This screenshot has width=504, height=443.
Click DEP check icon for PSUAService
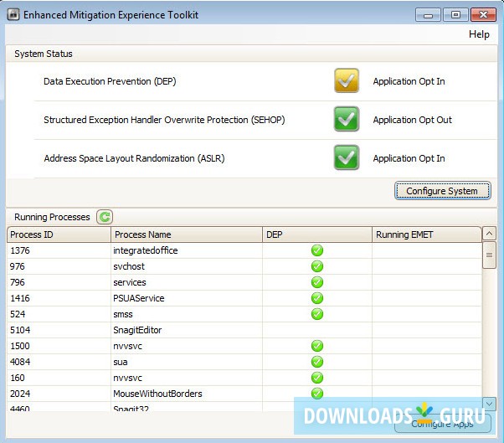coord(317,298)
